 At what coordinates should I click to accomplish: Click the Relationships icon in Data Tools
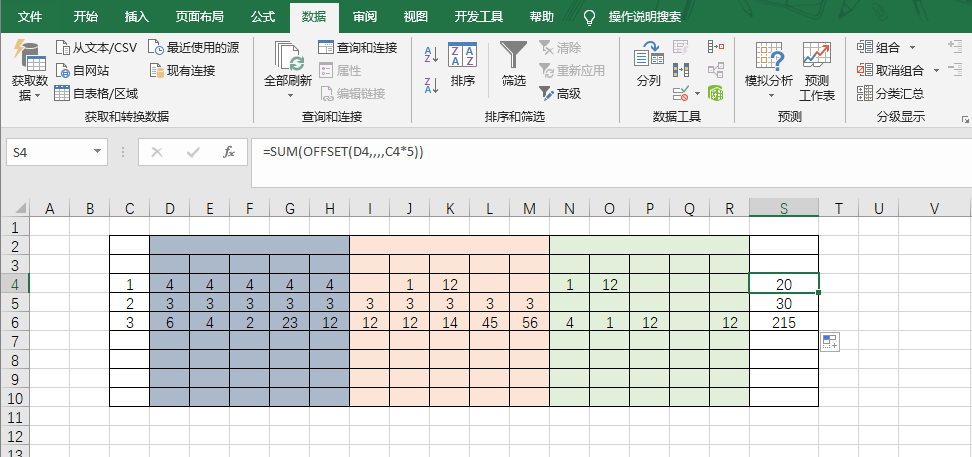716,71
